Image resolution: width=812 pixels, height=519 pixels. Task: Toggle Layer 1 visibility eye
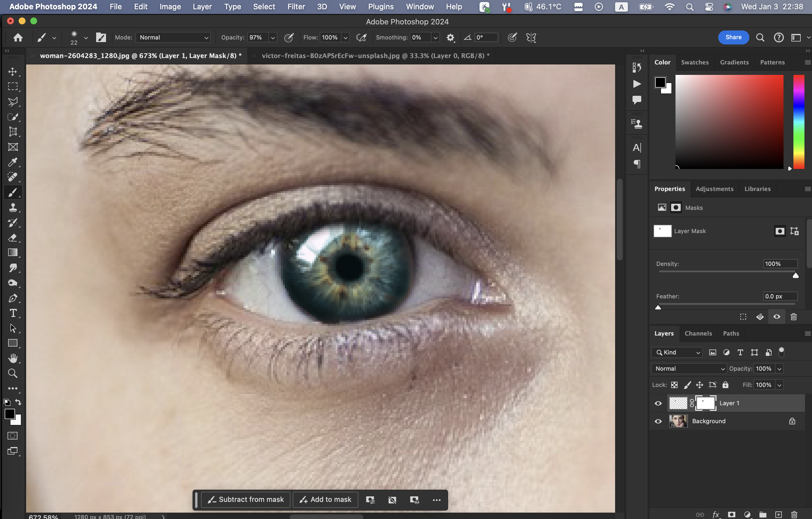(x=658, y=403)
